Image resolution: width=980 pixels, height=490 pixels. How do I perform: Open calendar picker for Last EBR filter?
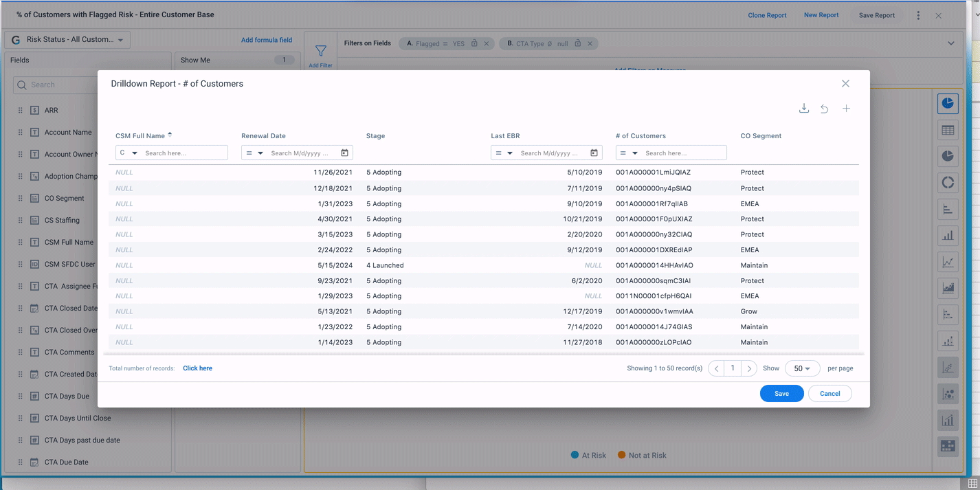tap(594, 153)
